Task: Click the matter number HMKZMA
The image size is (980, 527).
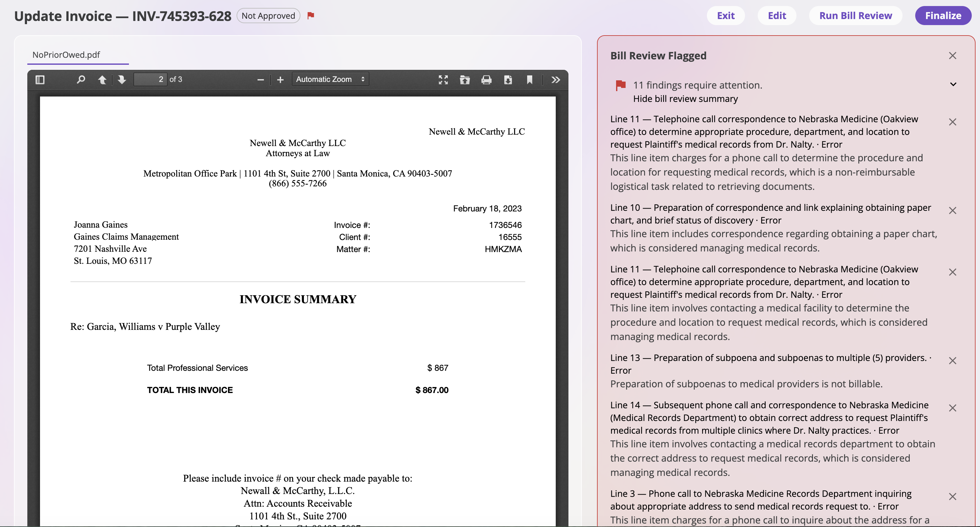Action: pos(503,250)
